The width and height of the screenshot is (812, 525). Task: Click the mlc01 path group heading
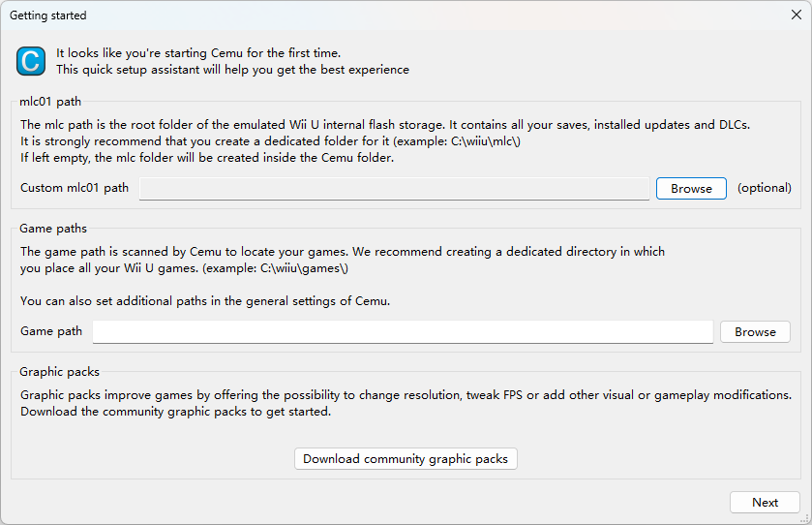click(x=50, y=102)
